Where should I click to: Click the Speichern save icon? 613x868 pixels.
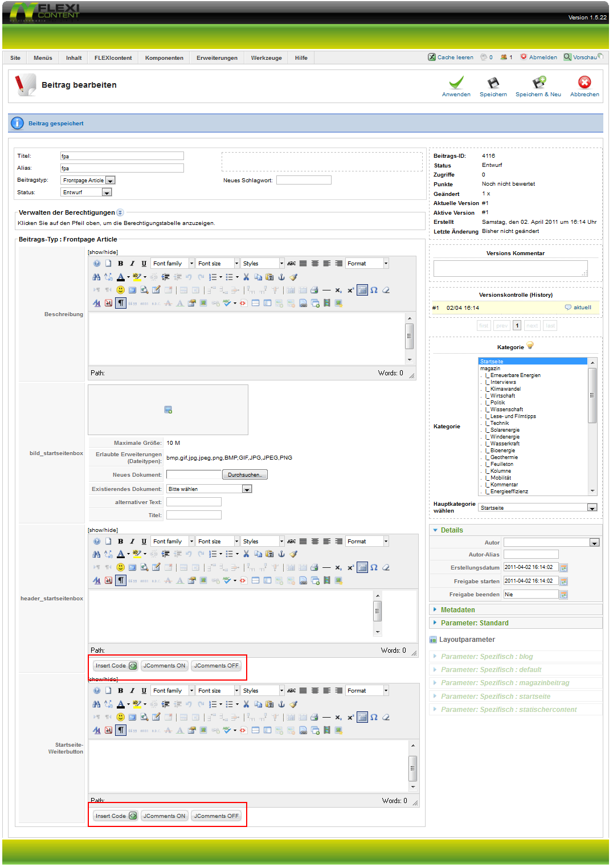click(x=493, y=83)
